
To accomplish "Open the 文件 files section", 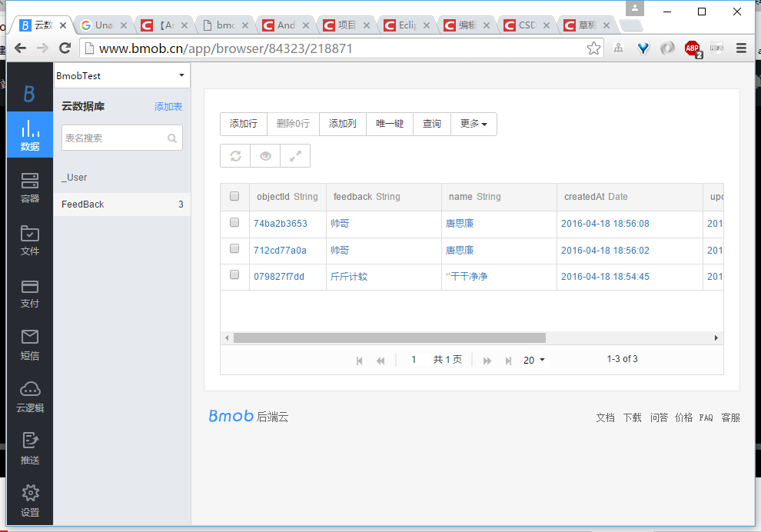I will [30, 241].
